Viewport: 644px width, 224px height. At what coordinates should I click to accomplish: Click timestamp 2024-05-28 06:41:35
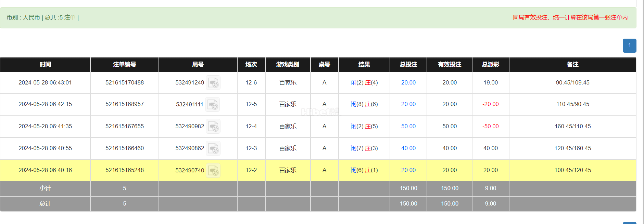point(45,127)
